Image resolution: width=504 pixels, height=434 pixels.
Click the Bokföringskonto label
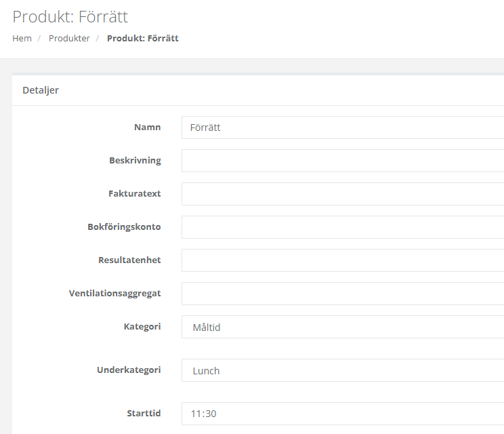(124, 227)
